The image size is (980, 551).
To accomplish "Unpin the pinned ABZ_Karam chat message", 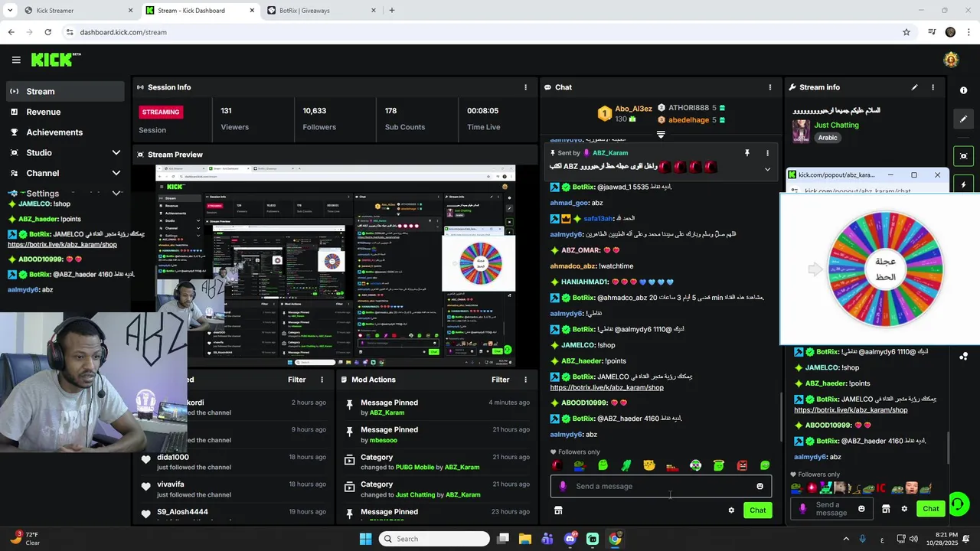I will click(x=747, y=153).
